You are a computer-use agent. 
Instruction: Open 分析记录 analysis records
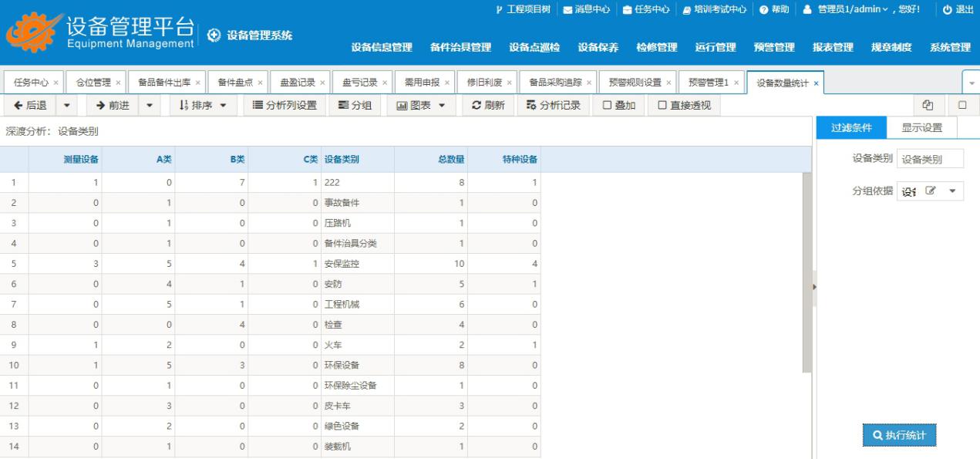click(x=553, y=105)
